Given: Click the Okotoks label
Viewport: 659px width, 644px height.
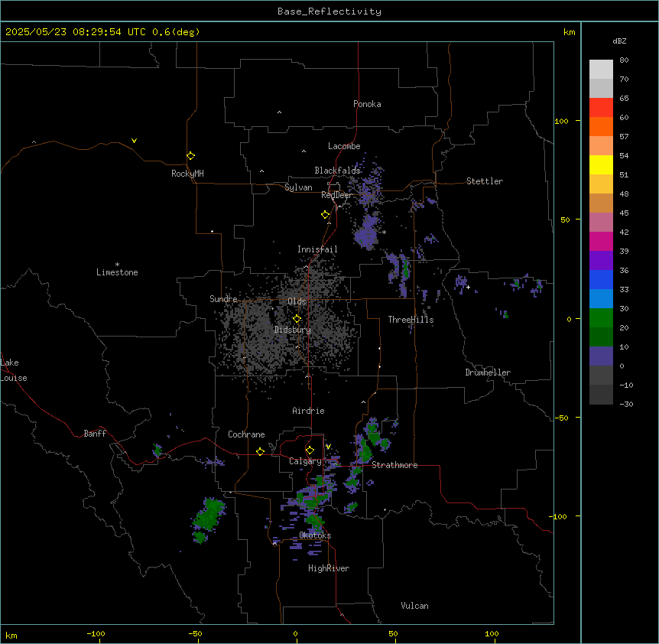Looking at the screenshot, I should click(315, 535).
